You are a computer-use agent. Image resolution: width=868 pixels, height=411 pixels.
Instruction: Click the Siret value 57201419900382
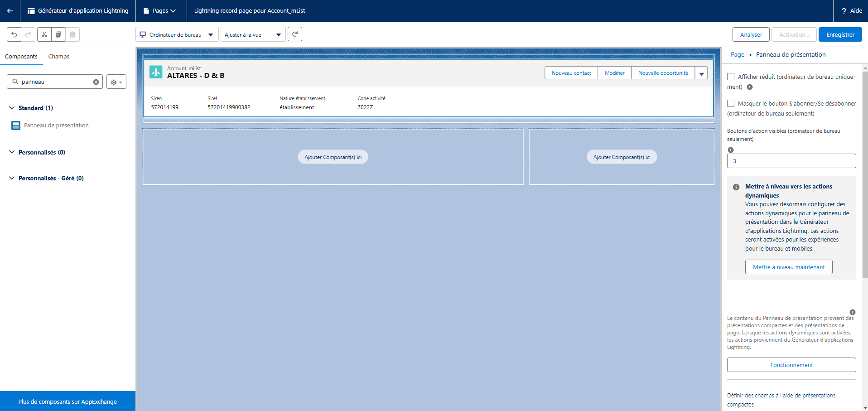229,107
